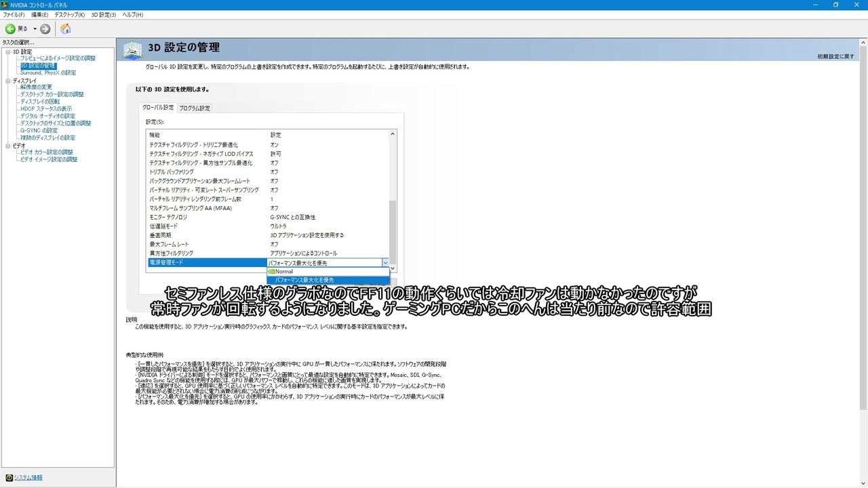The image size is (868, 488).
Task: Select プレビューによるイメージ設定の調整 in task tree
Action: [x=58, y=58]
